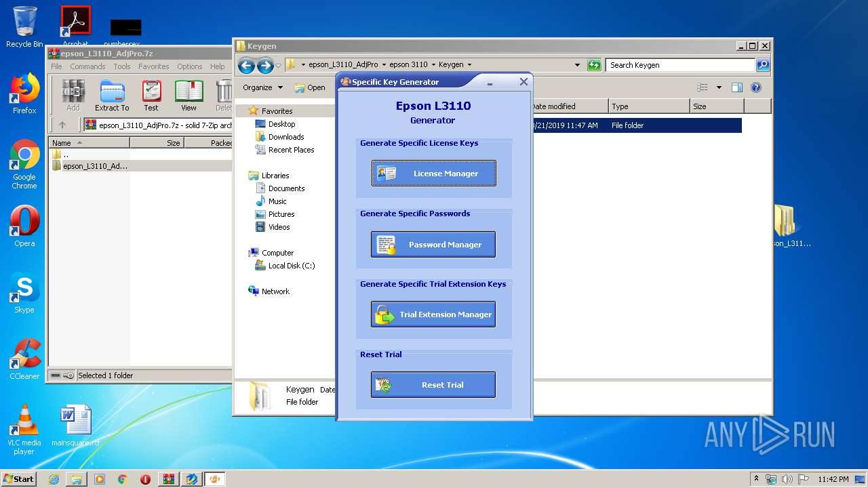Open the Google Chrome desktop shortcut

(24, 165)
